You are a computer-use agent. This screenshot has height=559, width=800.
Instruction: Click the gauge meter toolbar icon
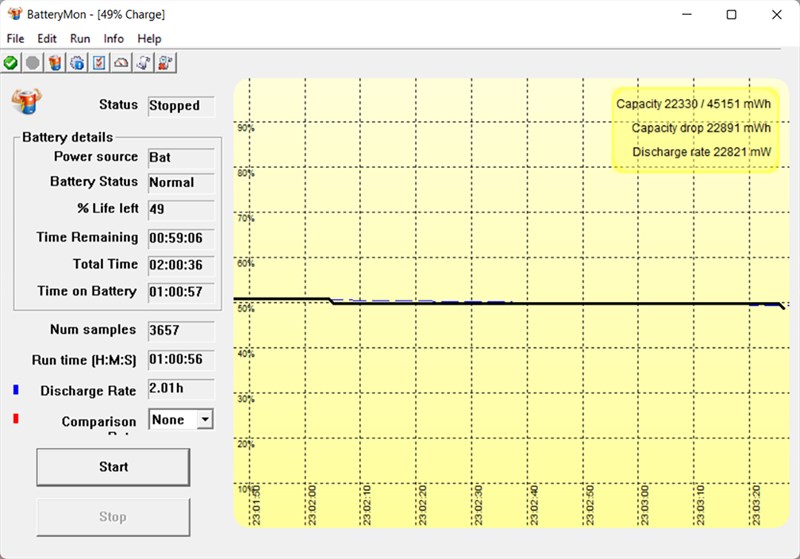[x=121, y=63]
